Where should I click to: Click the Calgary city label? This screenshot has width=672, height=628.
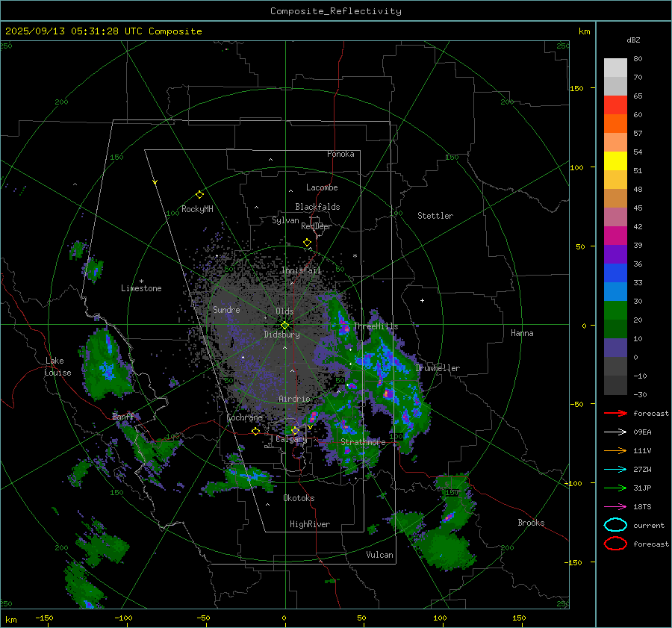point(291,439)
